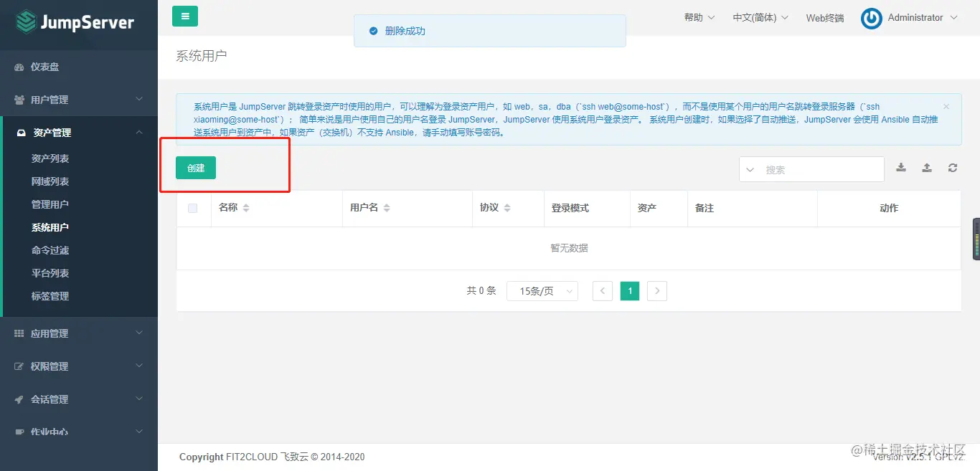The height and width of the screenshot is (471, 980).
Task: Click the 仪表盘 dashboard icon
Action: [x=19, y=67]
